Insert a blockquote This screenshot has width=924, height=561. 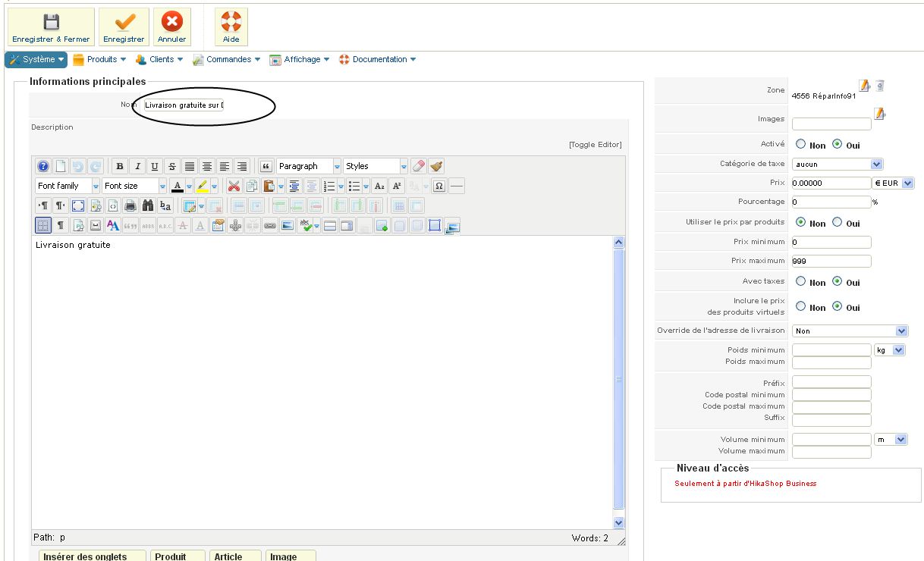(266, 166)
